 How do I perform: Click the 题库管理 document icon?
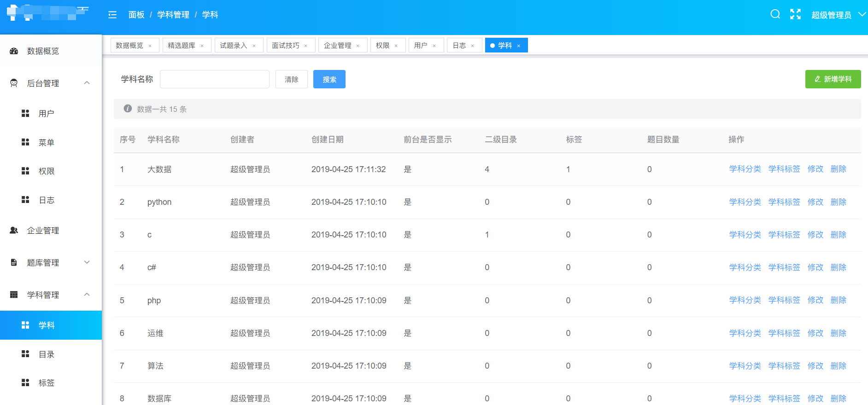click(14, 262)
